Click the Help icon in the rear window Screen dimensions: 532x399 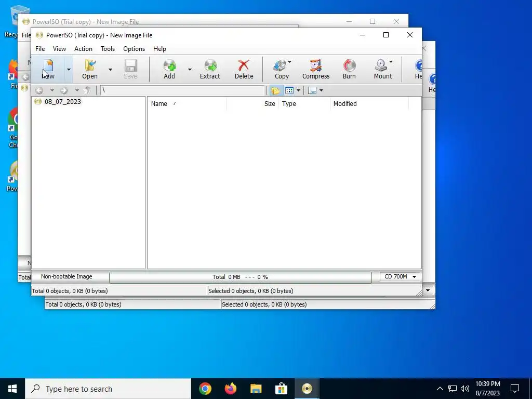point(432,83)
